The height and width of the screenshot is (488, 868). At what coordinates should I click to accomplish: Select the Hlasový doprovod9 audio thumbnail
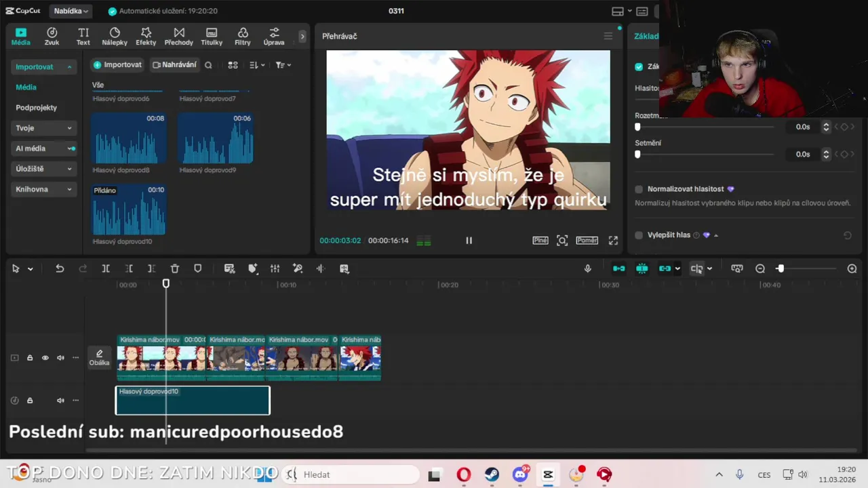click(216, 138)
